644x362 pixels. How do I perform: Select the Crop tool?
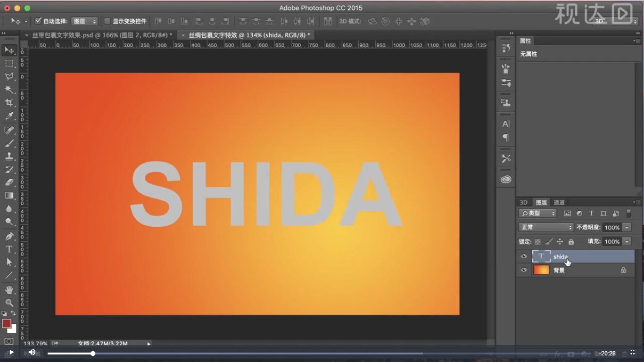9,103
